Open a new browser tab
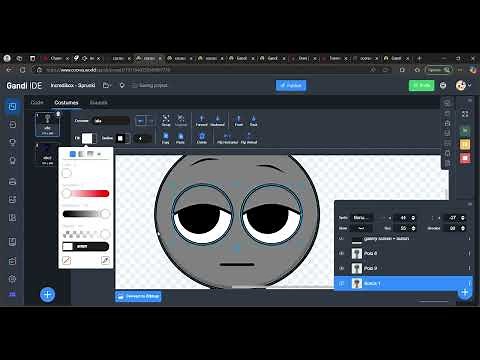Screen dimensions: 480x360 (419, 58)
